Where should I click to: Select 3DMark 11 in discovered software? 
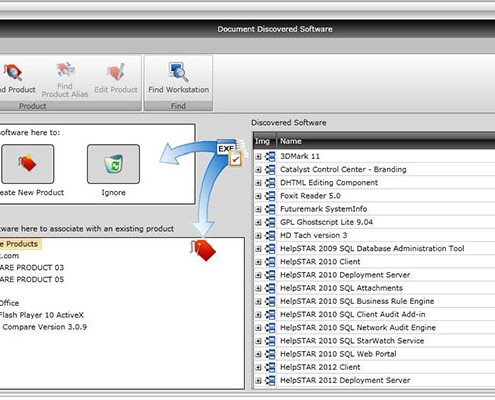(x=300, y=156)
